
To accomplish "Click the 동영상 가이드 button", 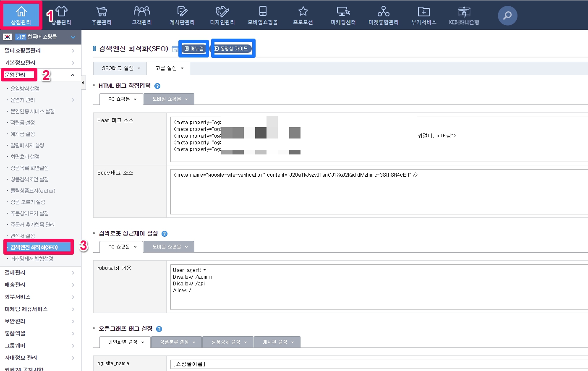I will (x=233, y=48).
